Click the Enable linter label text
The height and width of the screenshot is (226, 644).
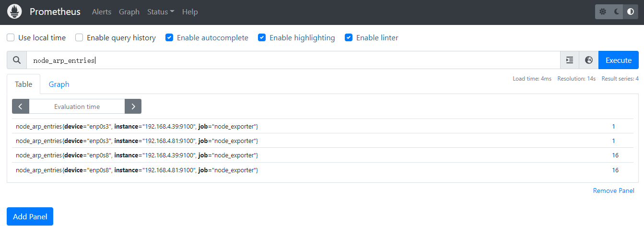(377, 37)
